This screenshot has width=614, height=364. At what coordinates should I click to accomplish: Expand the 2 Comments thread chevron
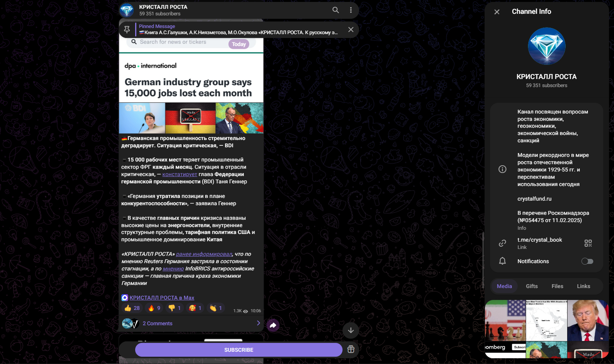pos(258,323)
